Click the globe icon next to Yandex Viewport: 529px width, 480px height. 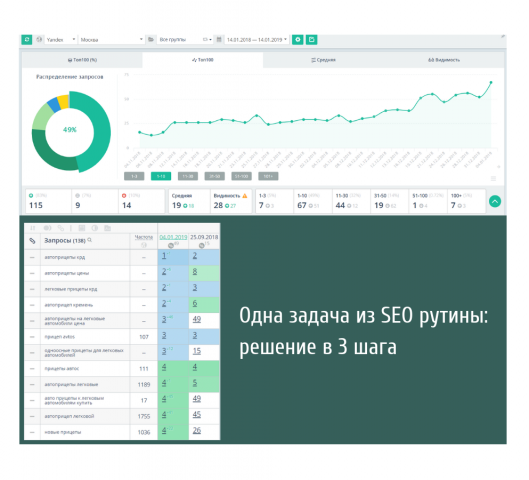point(39,39)
